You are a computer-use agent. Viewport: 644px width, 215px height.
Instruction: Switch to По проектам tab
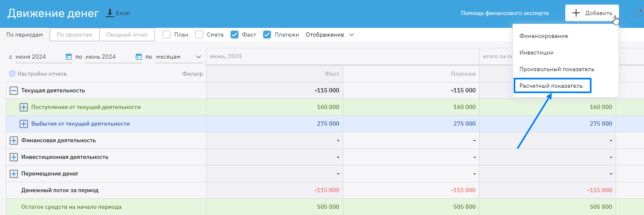[74, 35]
